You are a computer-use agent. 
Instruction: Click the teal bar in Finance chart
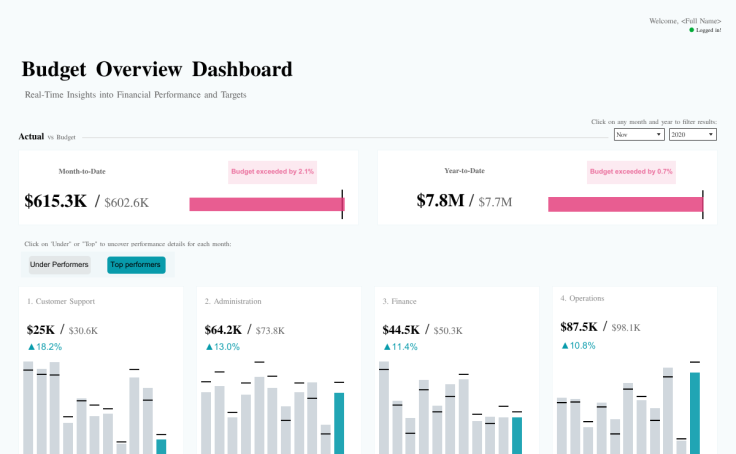pyautogui.click(x=517, y=436)
